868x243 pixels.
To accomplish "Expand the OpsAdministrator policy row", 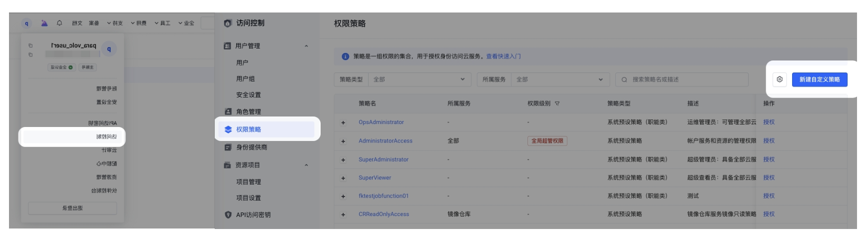I will tap(343, 122).
